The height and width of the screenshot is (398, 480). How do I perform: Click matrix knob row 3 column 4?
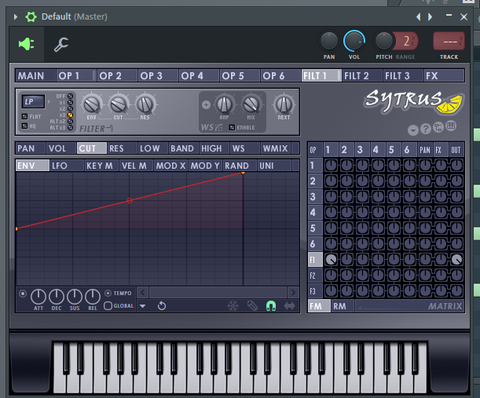pos(378,197)
